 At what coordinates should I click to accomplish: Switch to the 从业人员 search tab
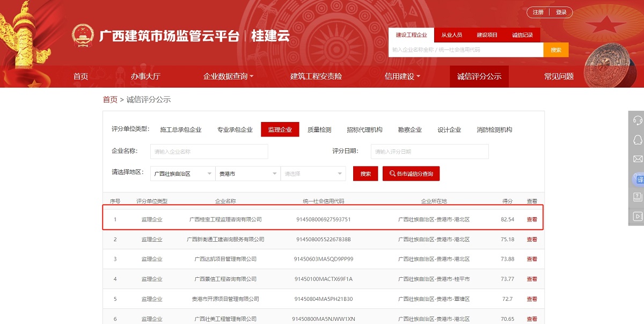click(x=451, y=35)
